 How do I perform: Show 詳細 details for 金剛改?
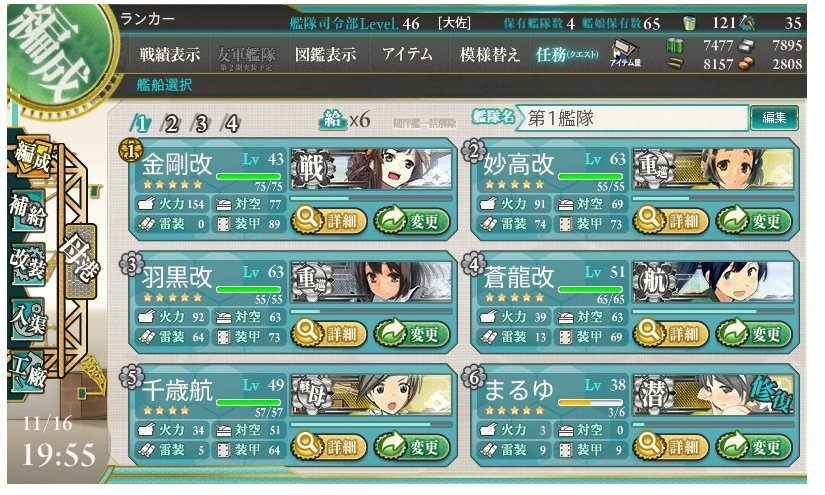328,221
